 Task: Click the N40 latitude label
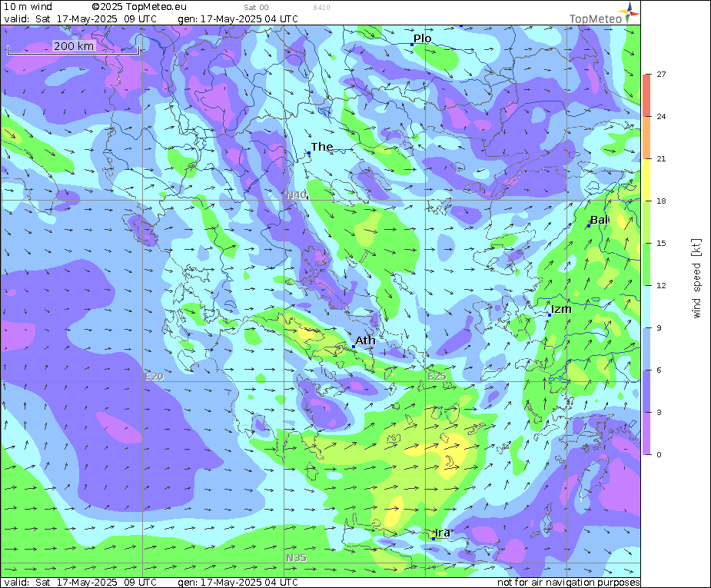click(x=297, y=195)
